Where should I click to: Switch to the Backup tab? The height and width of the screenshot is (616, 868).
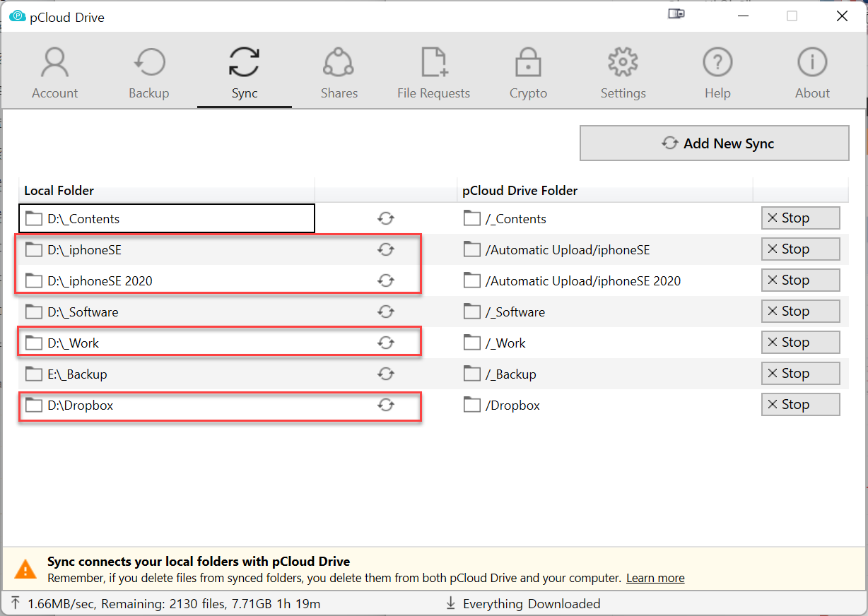coord(149,73)
